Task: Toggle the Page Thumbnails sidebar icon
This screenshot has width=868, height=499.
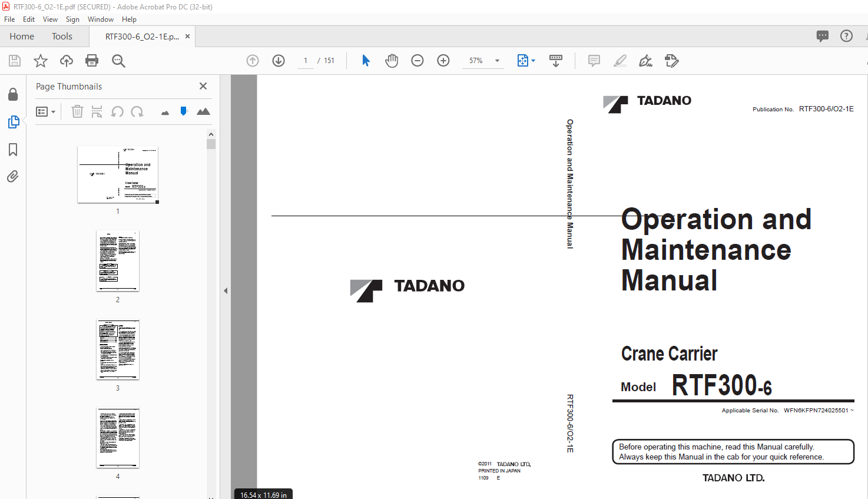Action: [x=13, y=122]
